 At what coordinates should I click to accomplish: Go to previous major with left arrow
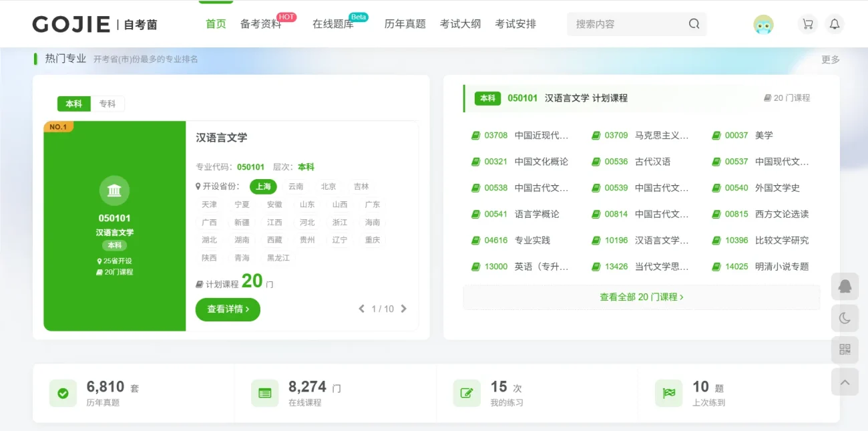coord(362,309)
